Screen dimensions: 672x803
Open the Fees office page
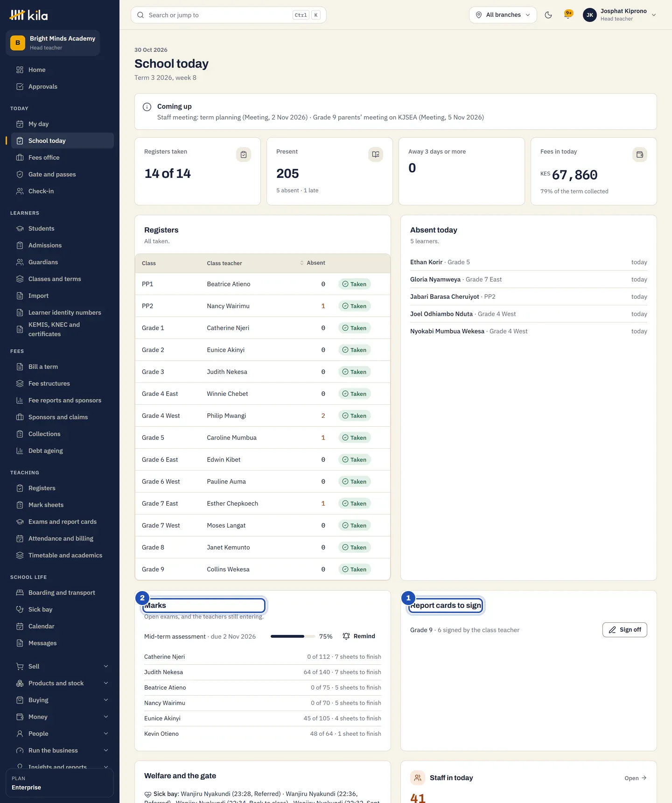(x=62, y=157)
